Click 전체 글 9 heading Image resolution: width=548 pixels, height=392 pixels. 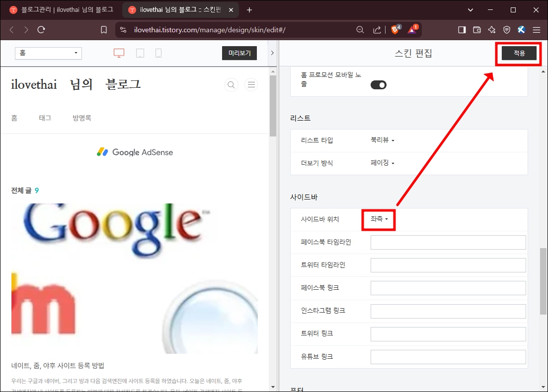pyautogui.click(x=25, y=191)
